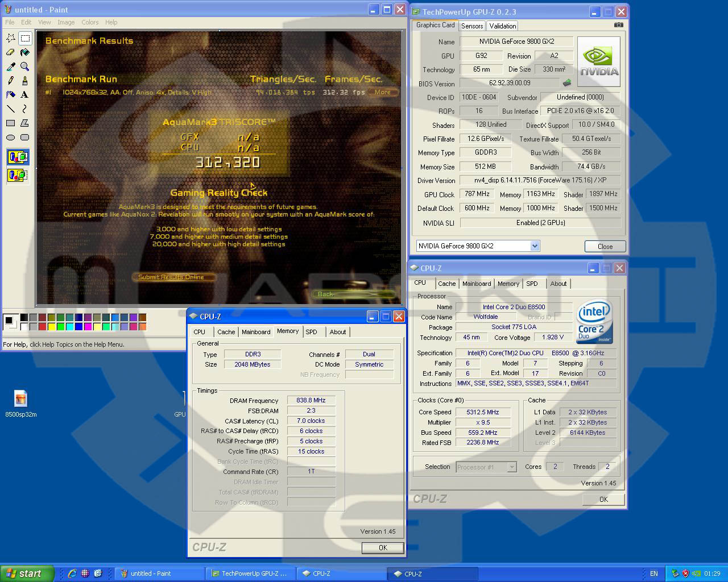Click GPU-Z camera screenshot icon
The image size is (728, 582).
tap(619, 25)
